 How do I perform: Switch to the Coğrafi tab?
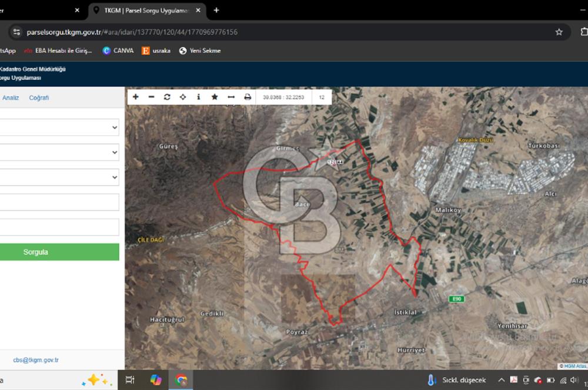(x=39, y=97)
